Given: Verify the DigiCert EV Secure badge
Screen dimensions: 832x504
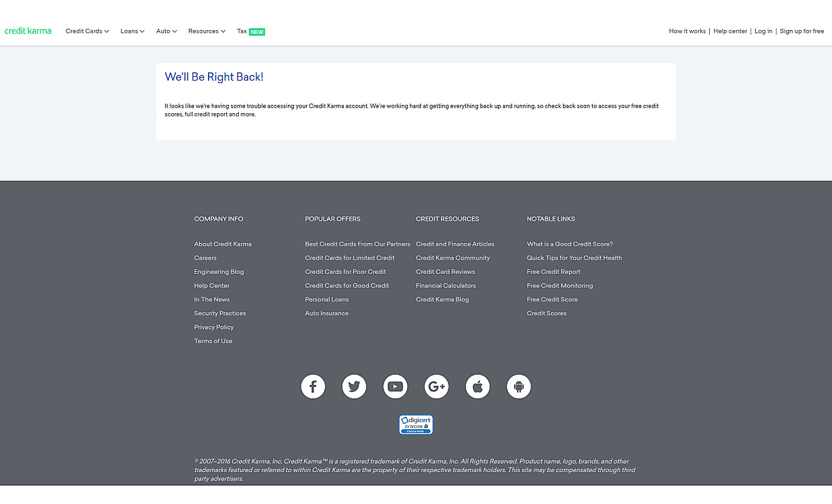Looking at the screenshot, I should (x=416, y=425).
